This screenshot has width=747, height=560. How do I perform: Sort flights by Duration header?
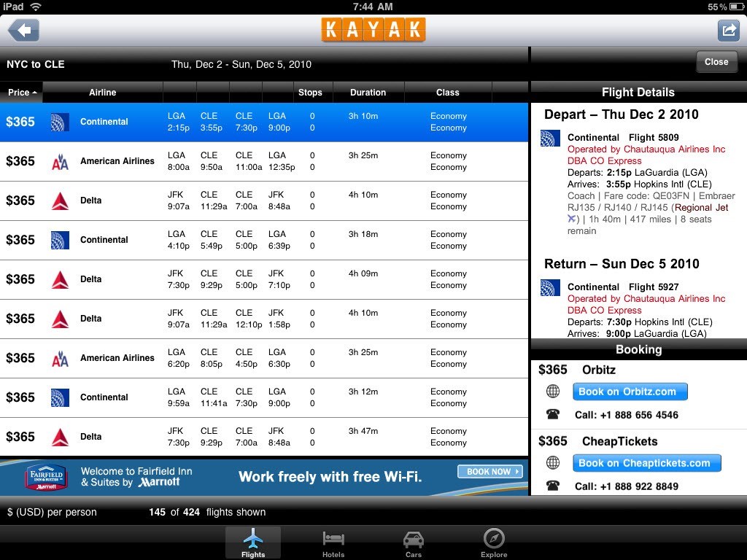click(368, 93)
